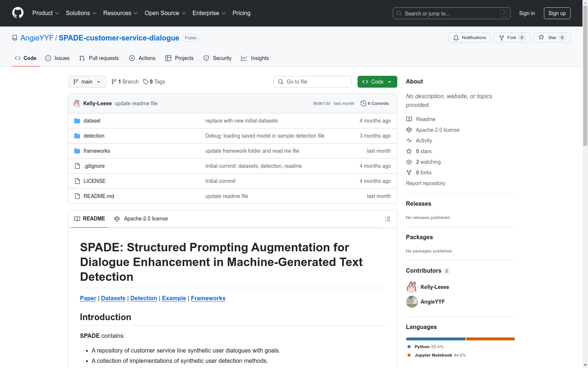This screenshot has height=368, width=588.
Task: Click the eye icon beside 2 watching
Action: click(409, 162)
